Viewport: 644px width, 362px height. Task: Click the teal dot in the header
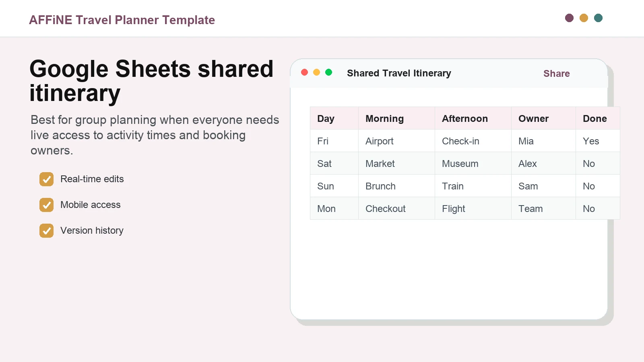(598, 18)
